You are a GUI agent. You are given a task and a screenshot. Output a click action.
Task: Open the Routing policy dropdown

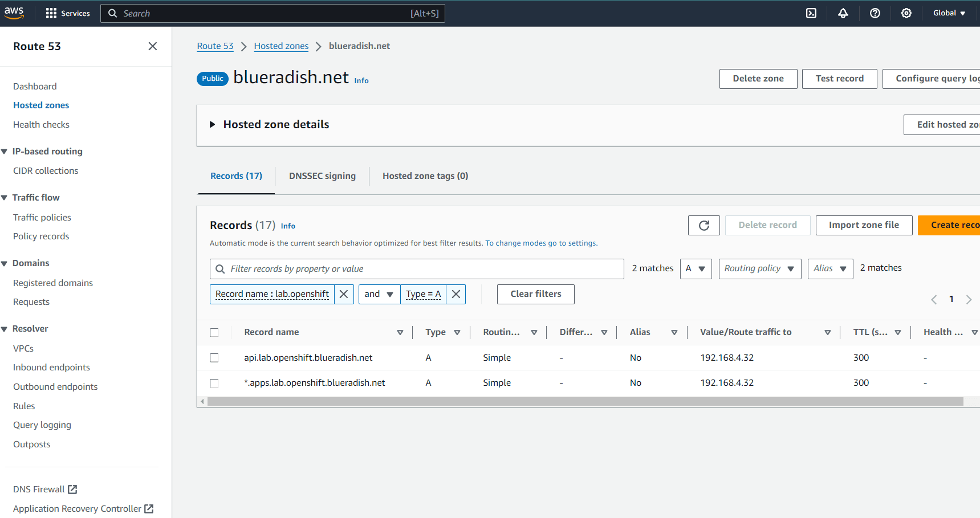coord(759,268)
